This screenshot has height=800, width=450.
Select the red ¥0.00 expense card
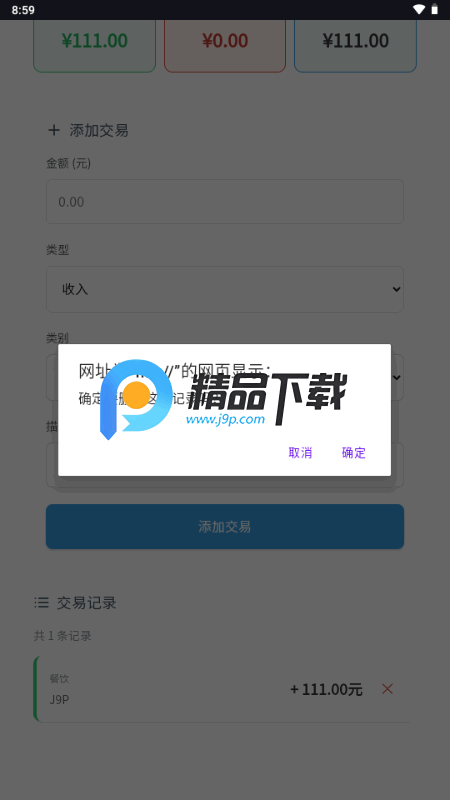pyautogui.click(x=225, y=43)
